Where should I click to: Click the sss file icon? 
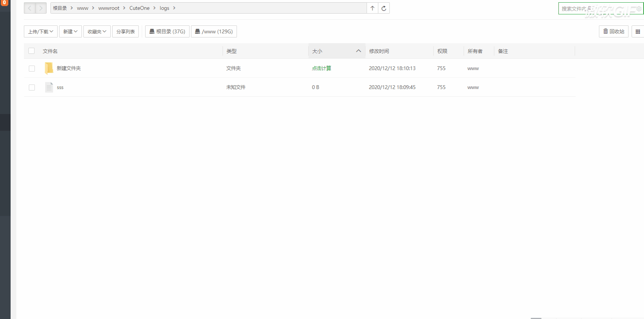coord(49,87)
